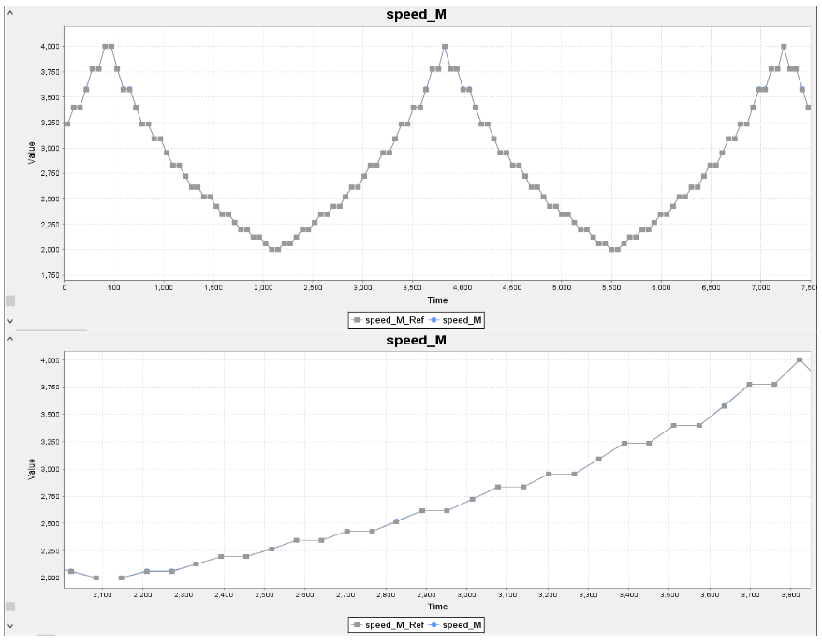Toggle speed_M_Ref series in the bottom chart legend

click(x=389, y=625)
